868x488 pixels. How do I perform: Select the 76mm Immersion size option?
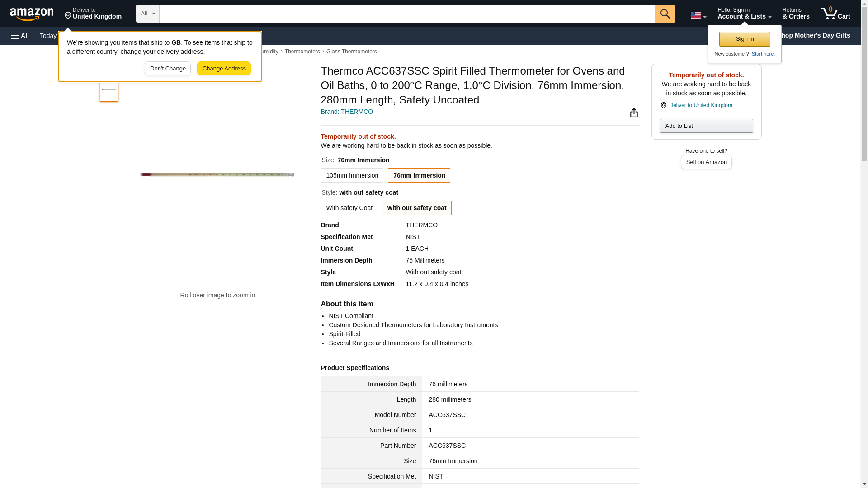419,175
